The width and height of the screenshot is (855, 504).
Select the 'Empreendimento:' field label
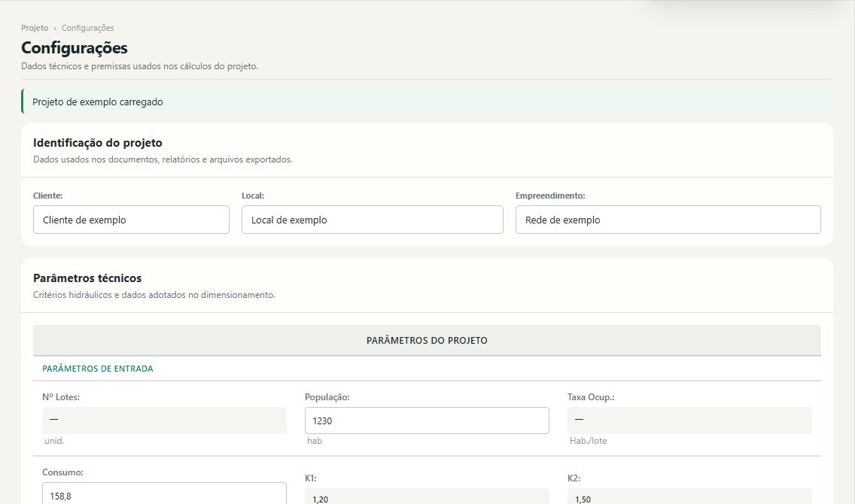pos(550,196)
